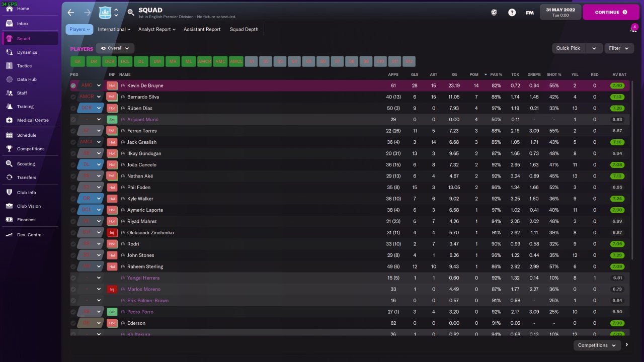Open the Overall view dropdown
This screenshot has height=362, width=644.
coord(115,48)
